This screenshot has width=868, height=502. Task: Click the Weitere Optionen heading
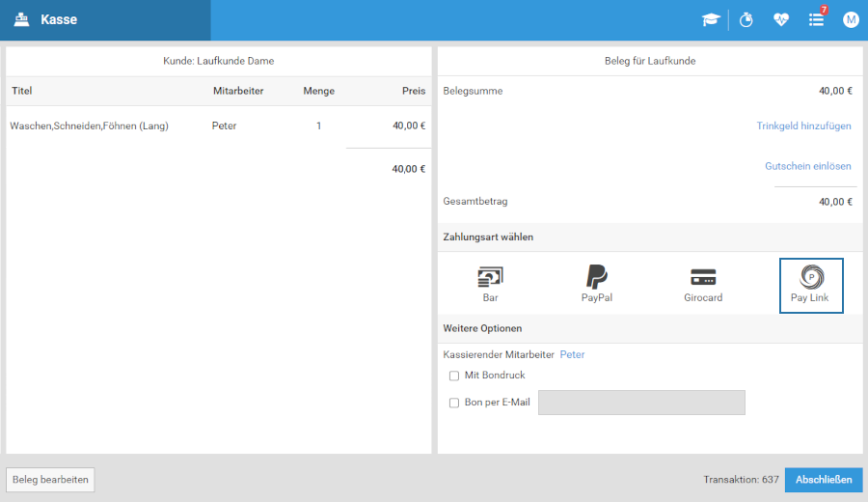[x=483, y=328]
